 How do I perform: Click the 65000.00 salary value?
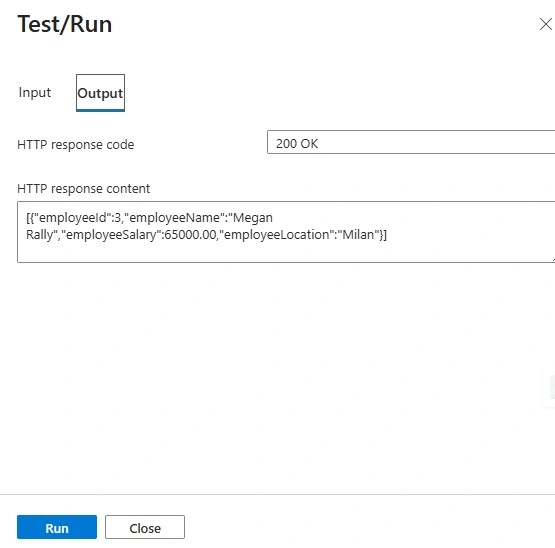pos(190,234)
